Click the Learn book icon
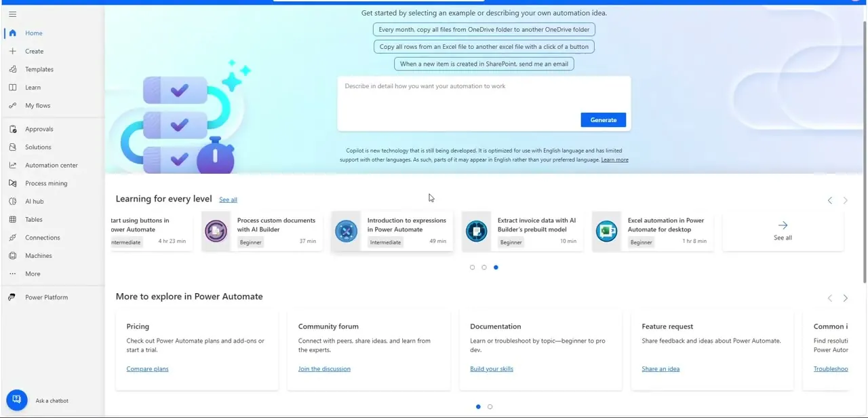 (x=12, y=88)
